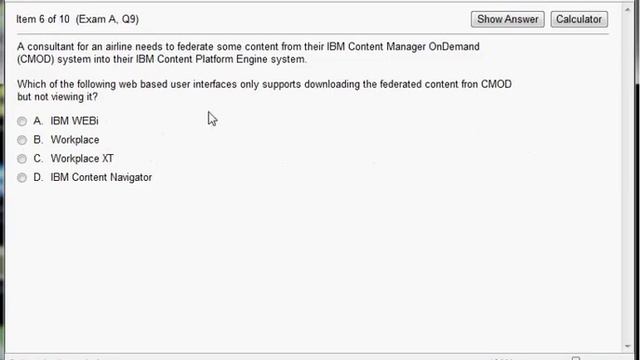Click the 'Workplace' answer B label
The height and width of the screenshot is (360, 640).
(75, 140)
